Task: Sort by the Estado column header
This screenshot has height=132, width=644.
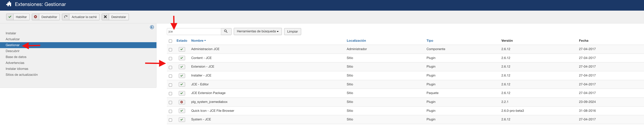Action: point(182,40)
